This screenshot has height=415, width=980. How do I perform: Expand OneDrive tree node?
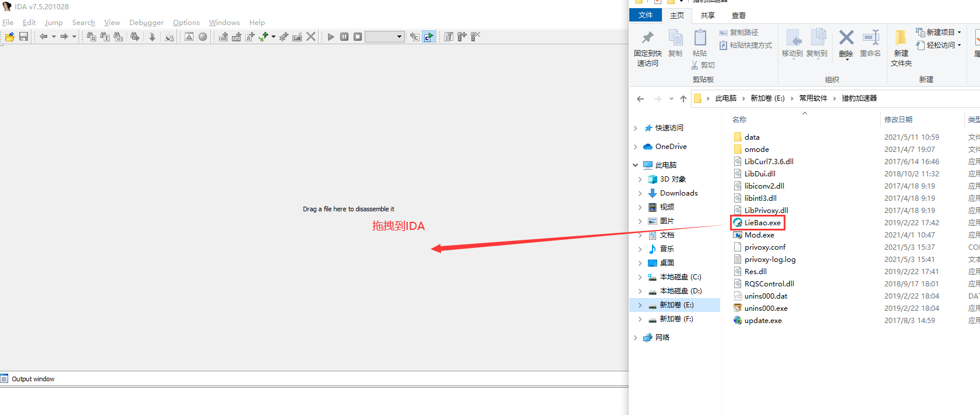(636, 147)
